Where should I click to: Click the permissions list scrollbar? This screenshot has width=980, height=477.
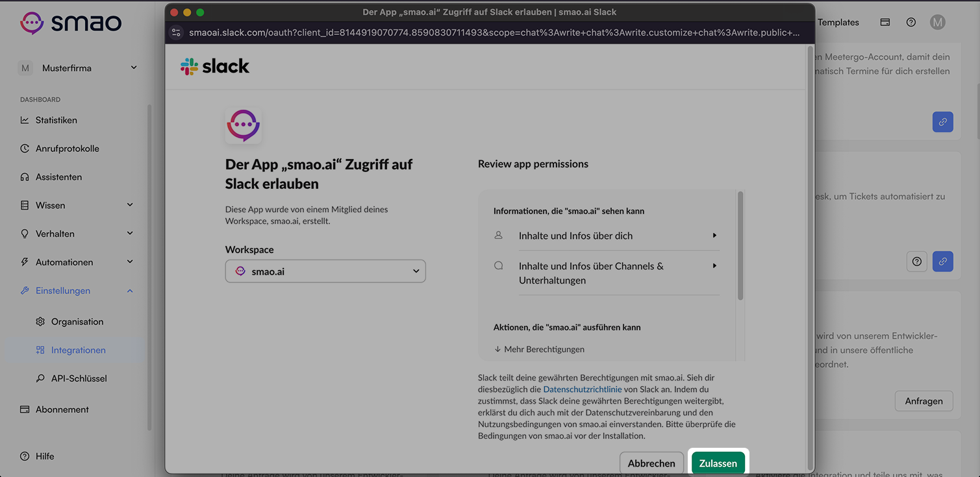(x=740, y=245)
